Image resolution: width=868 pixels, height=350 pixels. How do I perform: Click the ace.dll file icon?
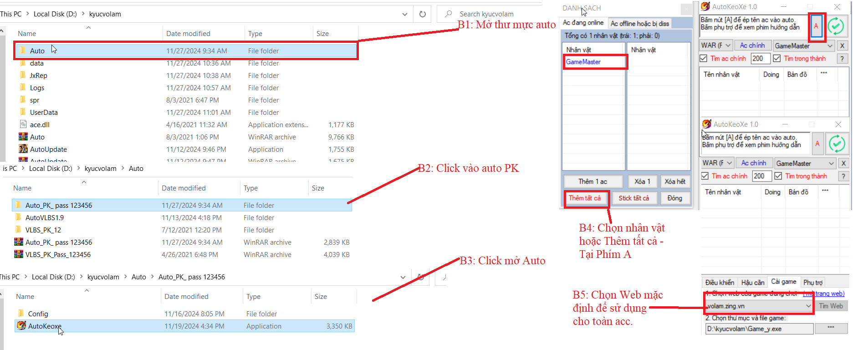pos(23,124)
